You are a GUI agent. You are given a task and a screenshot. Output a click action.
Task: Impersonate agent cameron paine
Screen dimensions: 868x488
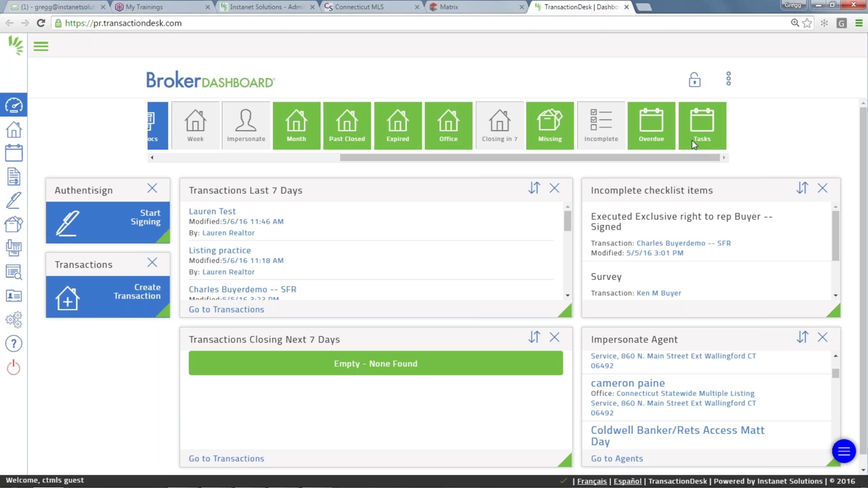point(628,383)
